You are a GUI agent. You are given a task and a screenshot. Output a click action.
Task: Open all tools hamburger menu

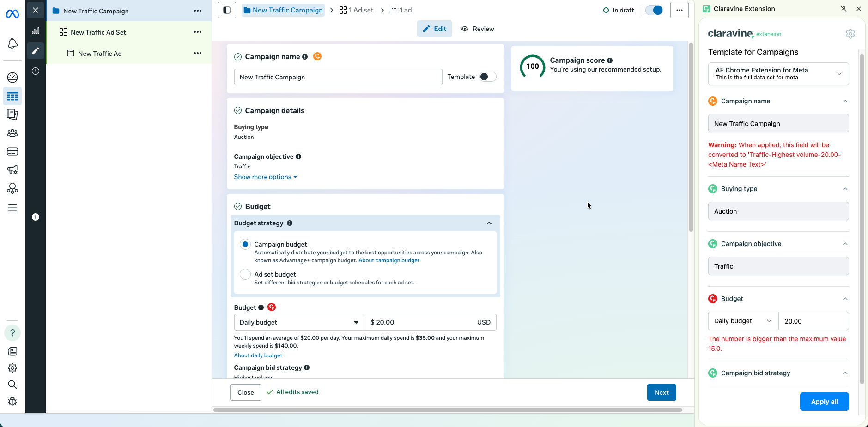12,208
